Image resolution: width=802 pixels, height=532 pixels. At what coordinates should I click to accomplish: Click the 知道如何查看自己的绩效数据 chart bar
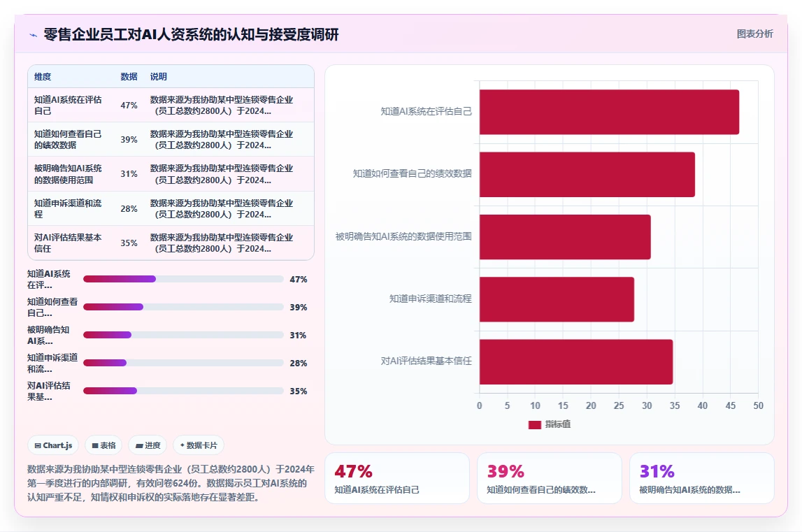click(587, 175)
